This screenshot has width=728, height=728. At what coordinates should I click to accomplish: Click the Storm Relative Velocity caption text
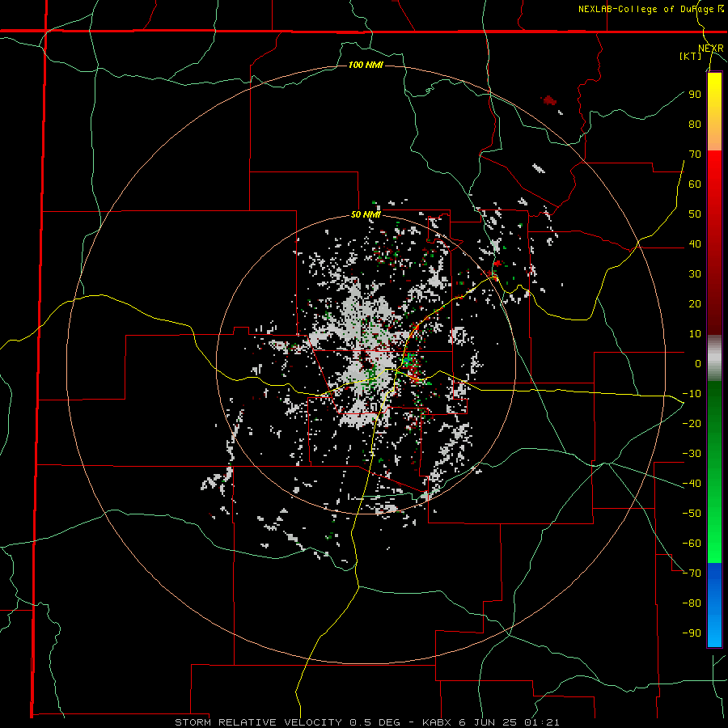[366, 722]
